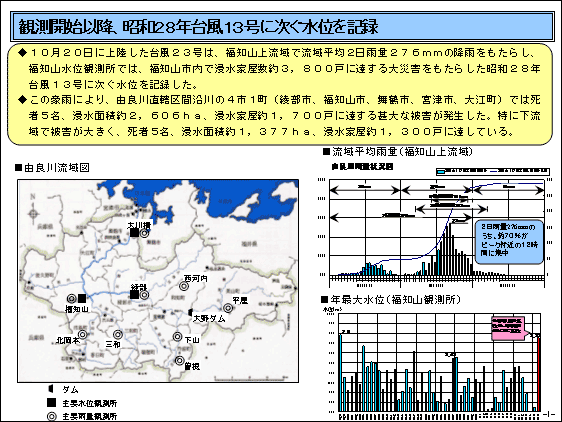Select the 大野ダム dam symbol
The width and height of the screenshot is (562, 422).
click(191, 312)
